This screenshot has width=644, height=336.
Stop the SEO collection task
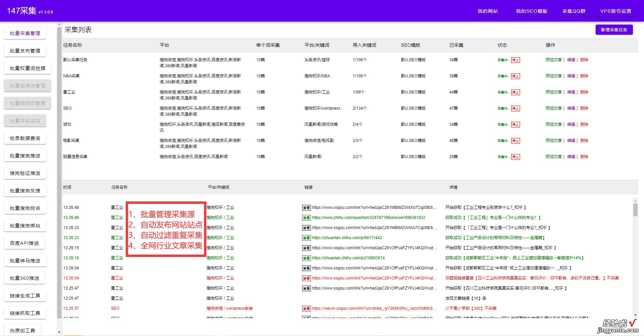516,109
